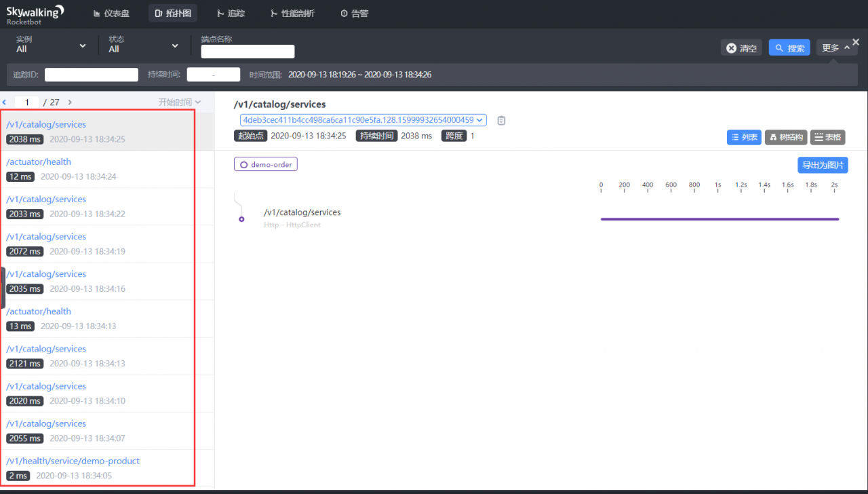Go to the 追踪 tab

231,14
